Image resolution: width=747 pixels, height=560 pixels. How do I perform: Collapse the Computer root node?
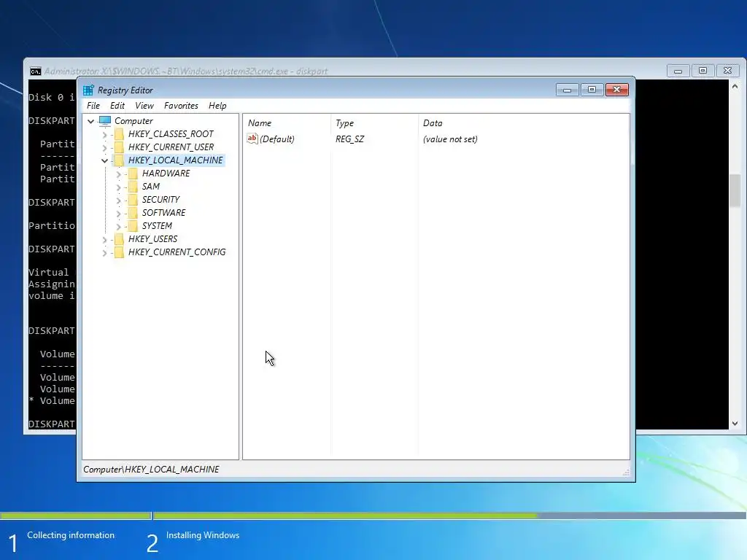(x=90, y=122)
